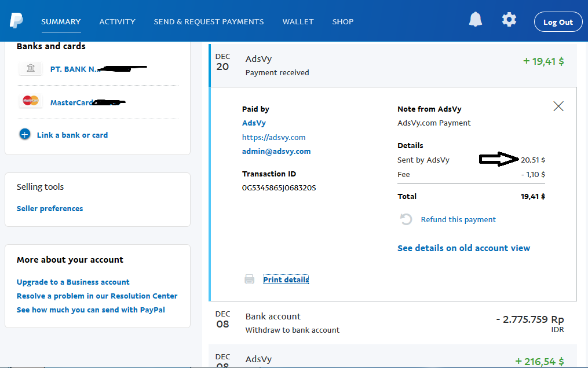Viewport: 588px width, 368px height.
Task: Click the AdsVy payer name link
Action: [254, 123]
